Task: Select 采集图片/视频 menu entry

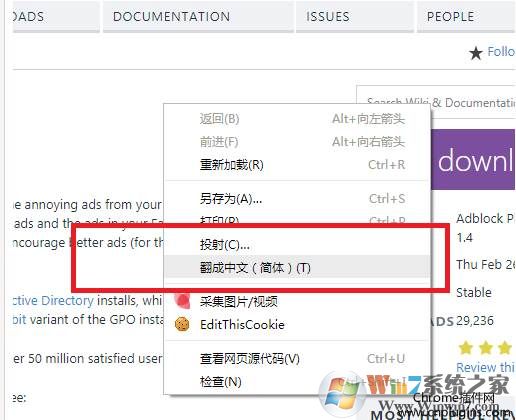Action: 297,301
